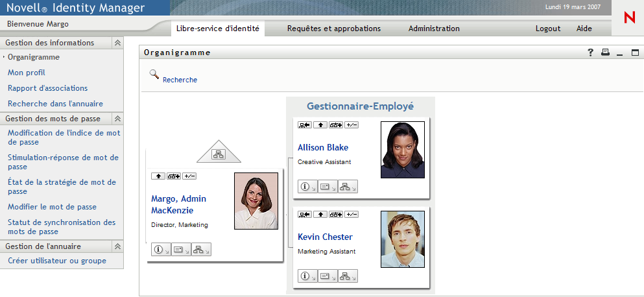Click the Logout link
The width and height of the screenshot is (644, 297).
[x=548, y=29]
